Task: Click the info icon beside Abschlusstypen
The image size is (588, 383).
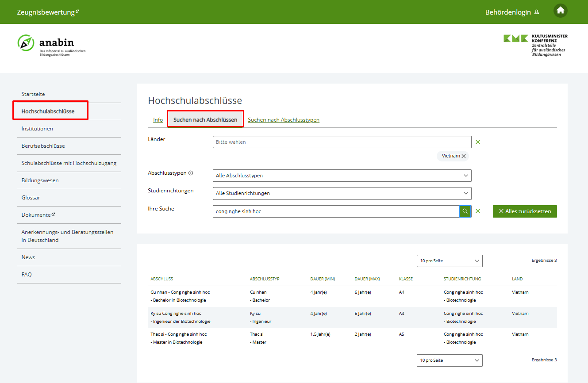Action: [191, 173]
